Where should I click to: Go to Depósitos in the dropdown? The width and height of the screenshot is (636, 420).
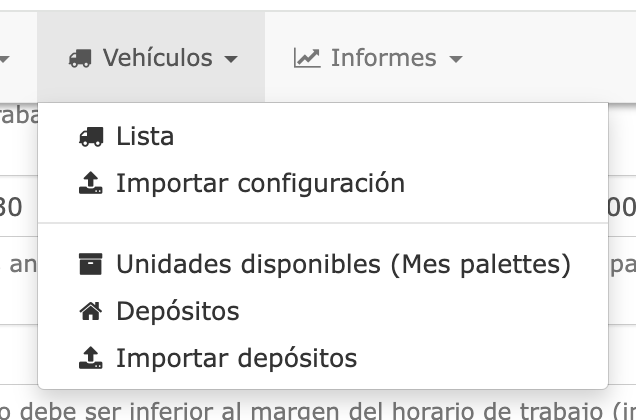click(x=178, y=312)
